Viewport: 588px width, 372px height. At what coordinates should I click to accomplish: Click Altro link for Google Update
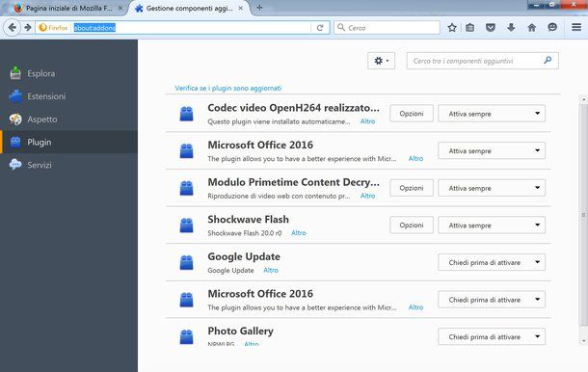pyautogui.click(x=271, y=270)
